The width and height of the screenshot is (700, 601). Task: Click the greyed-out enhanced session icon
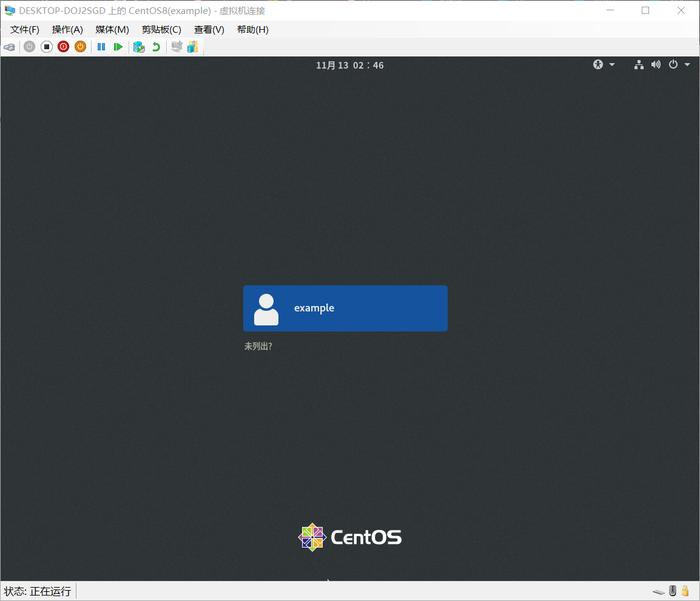(177, 47)
